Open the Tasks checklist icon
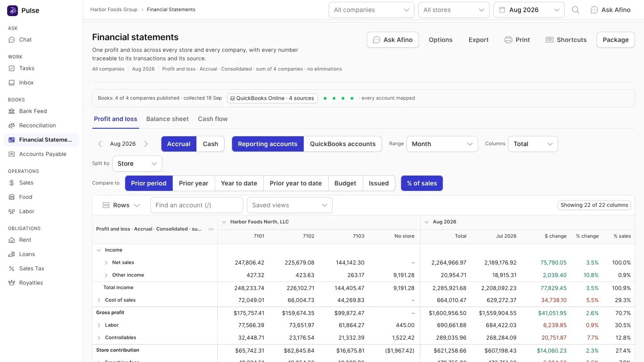The width and height of the screenshot is (644, 362). point(12,68)
